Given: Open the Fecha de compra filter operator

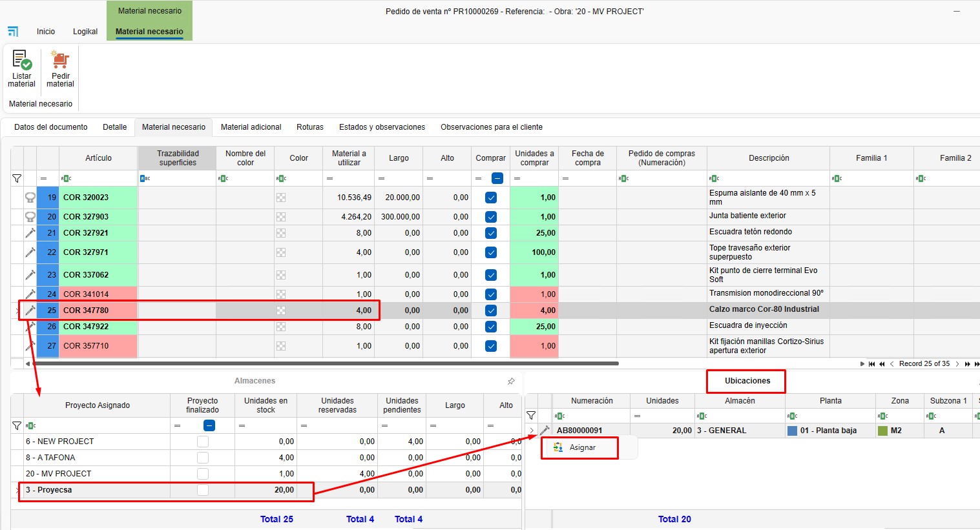Looking at the screenshot, I should click(x=565, y=179).
